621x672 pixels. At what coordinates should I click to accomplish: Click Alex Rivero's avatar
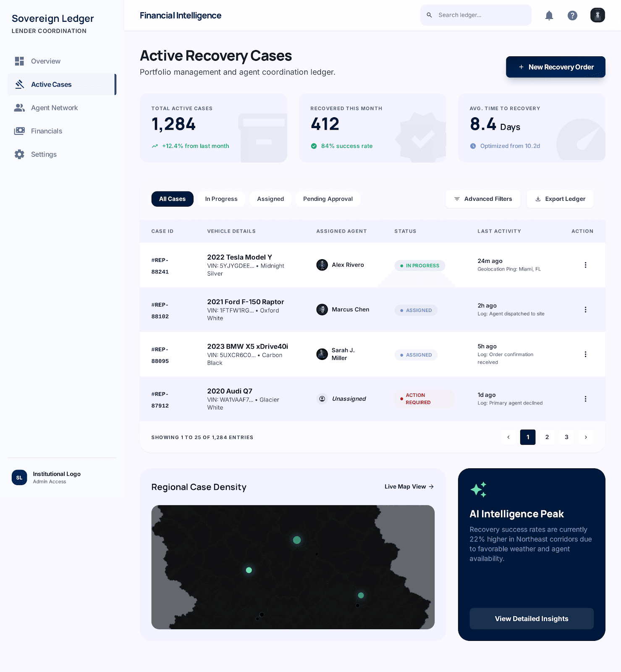pyautogui.click(x=322, y=265)
